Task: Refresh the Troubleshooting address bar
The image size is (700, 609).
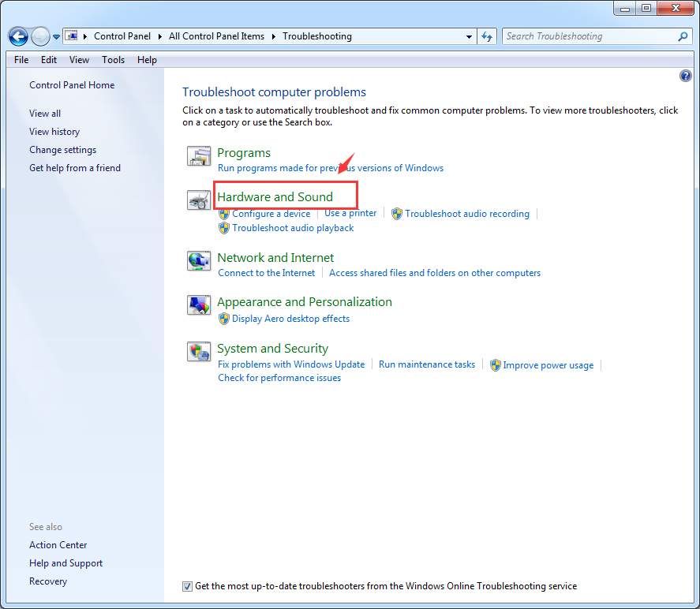Action: (487, 36)
